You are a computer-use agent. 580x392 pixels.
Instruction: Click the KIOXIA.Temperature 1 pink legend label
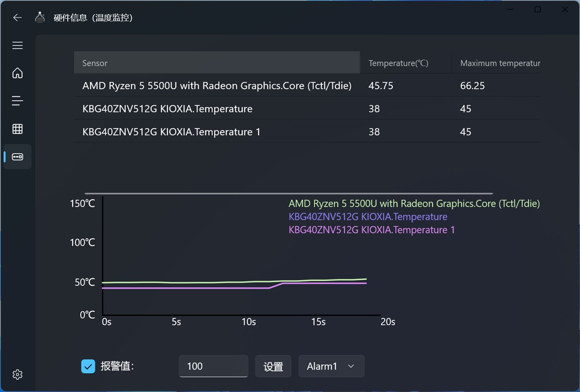pyautogui.click(x=372, y=230)
